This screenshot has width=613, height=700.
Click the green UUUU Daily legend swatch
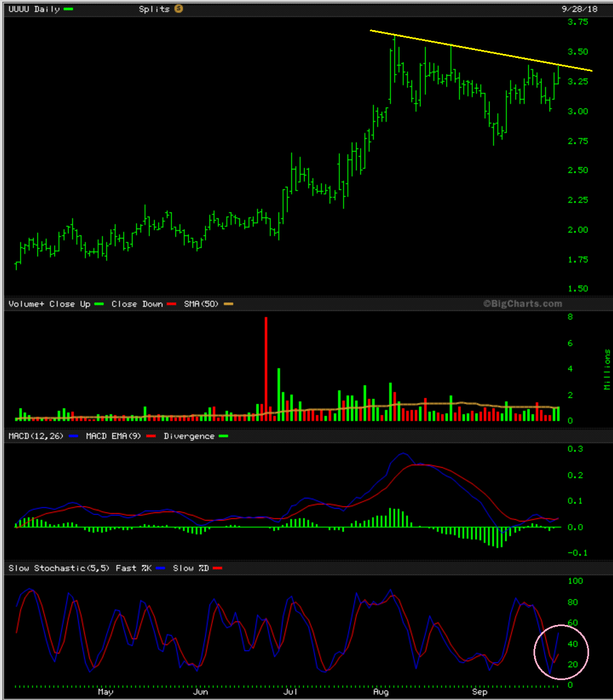(68, 9)
